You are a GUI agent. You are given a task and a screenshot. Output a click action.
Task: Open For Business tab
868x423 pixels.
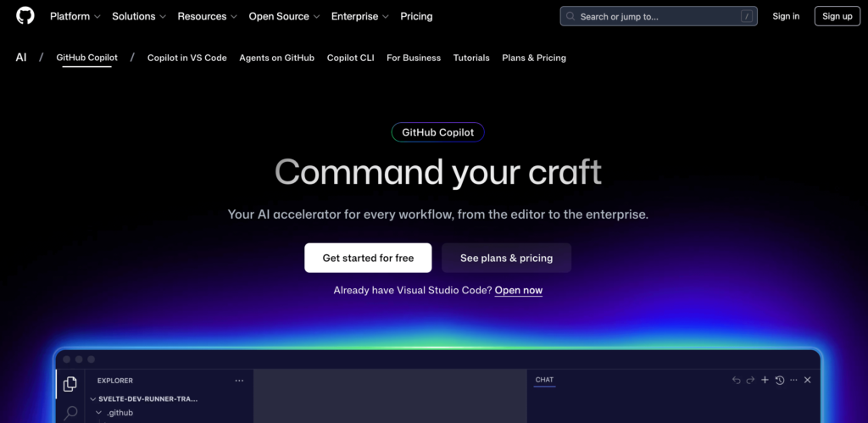click(414, 58)
